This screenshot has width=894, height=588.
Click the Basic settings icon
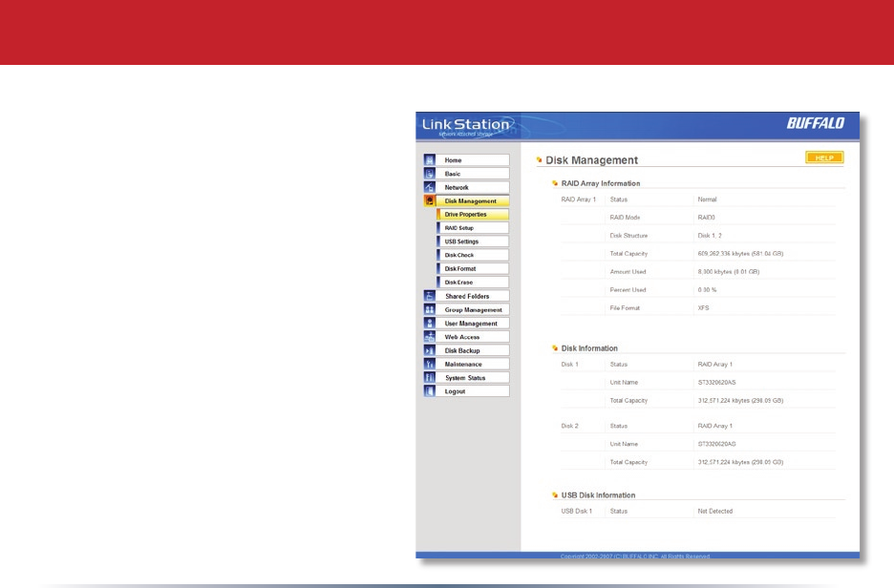(429, 174)
